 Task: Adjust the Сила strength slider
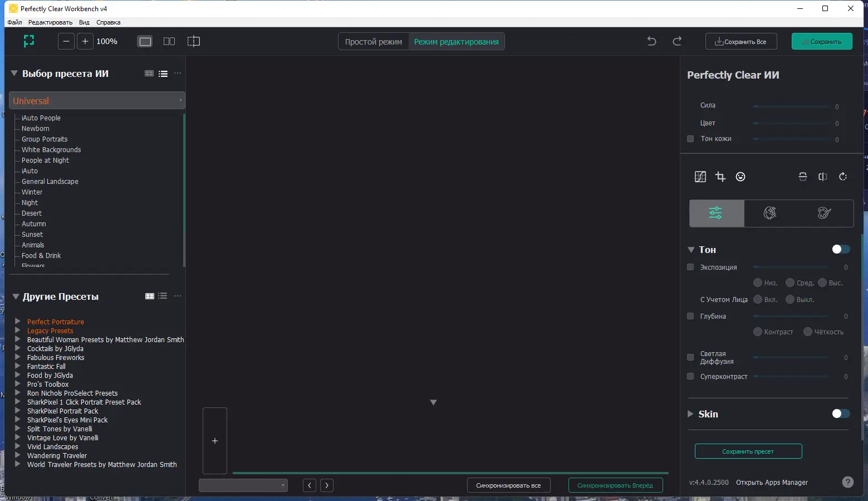(791, 106)
